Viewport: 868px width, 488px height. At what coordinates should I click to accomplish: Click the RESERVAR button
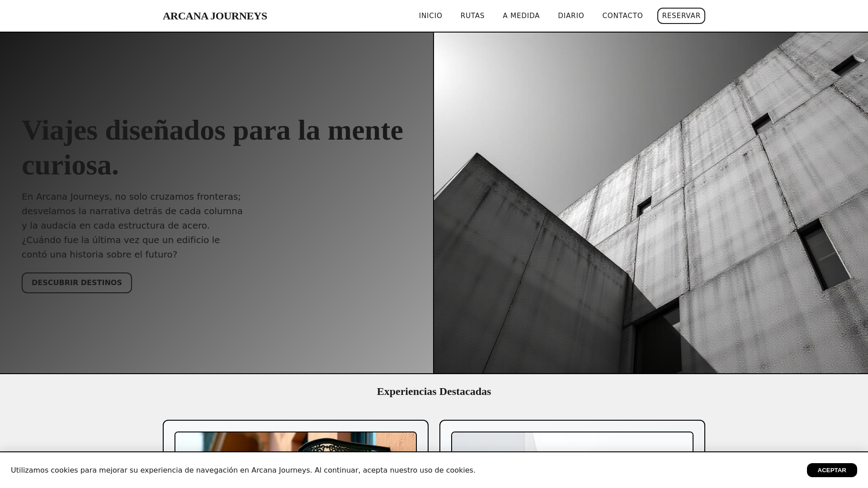coord(681,16)
